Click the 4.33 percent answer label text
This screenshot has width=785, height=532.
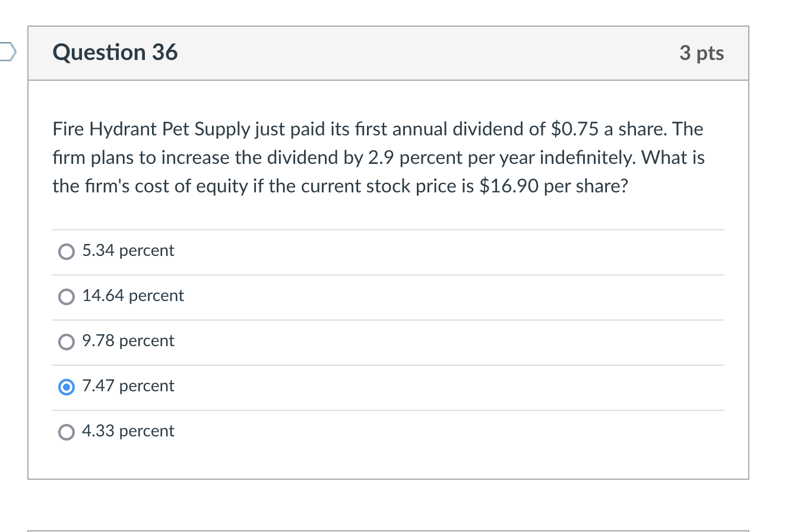point(128,431)
